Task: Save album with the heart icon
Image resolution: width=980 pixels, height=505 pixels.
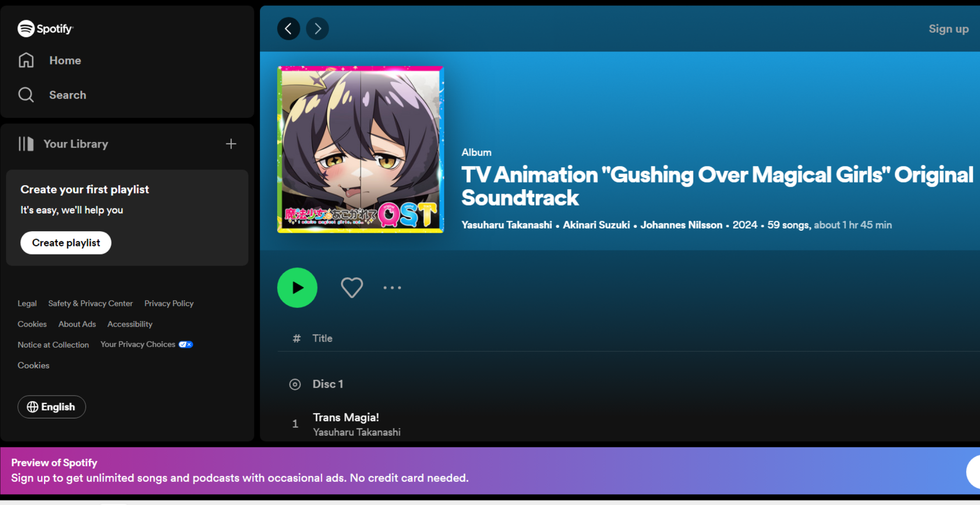Action: (x=352, y=288)
